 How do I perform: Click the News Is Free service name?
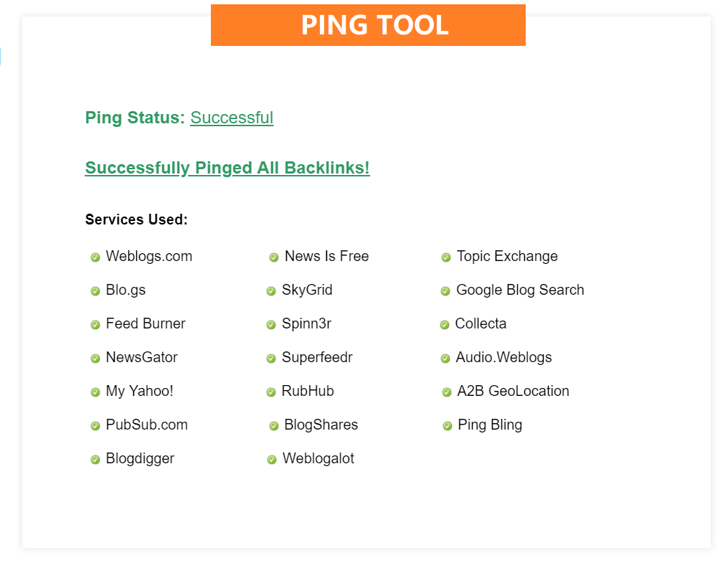(x=326, y=256)
